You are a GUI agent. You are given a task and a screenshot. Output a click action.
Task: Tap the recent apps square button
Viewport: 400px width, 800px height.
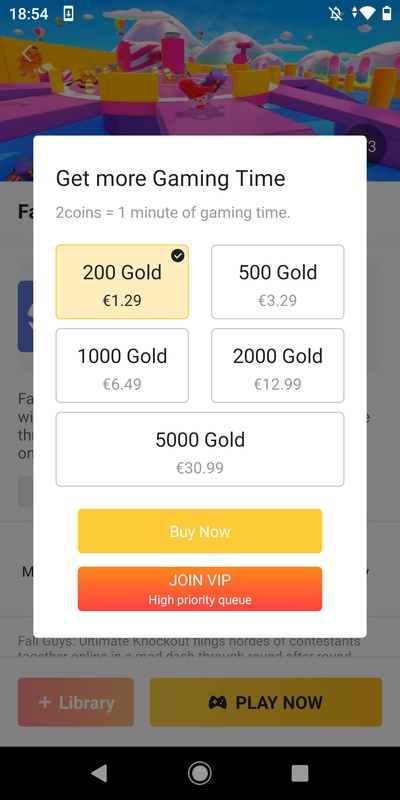click(x=300, y=773)
